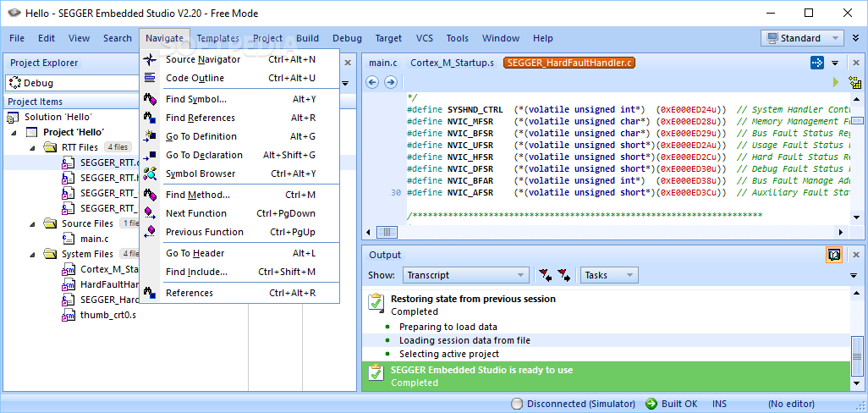Open the Build menu
This screenshot has width=868, height=413.
click(x=307, y=38)
